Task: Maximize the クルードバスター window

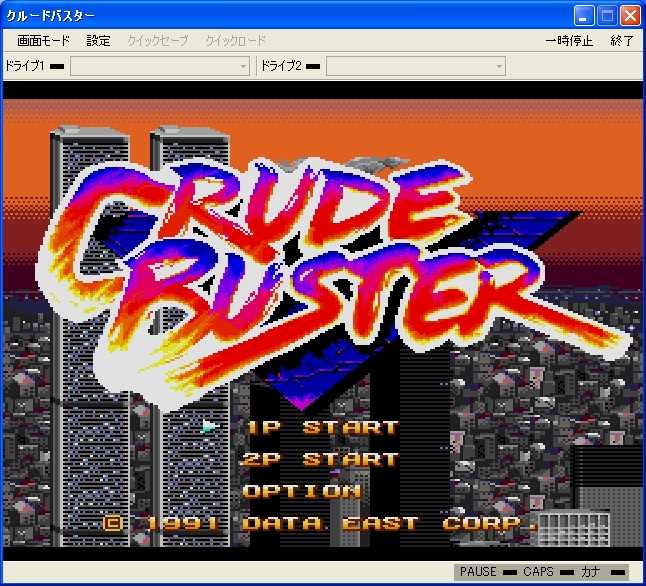Action: (607, 16)
